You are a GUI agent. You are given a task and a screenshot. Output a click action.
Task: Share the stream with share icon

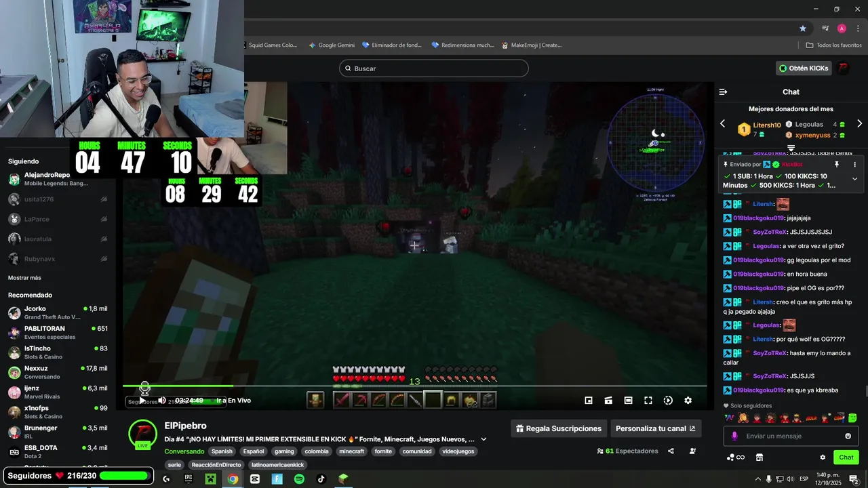pos(671,451)
